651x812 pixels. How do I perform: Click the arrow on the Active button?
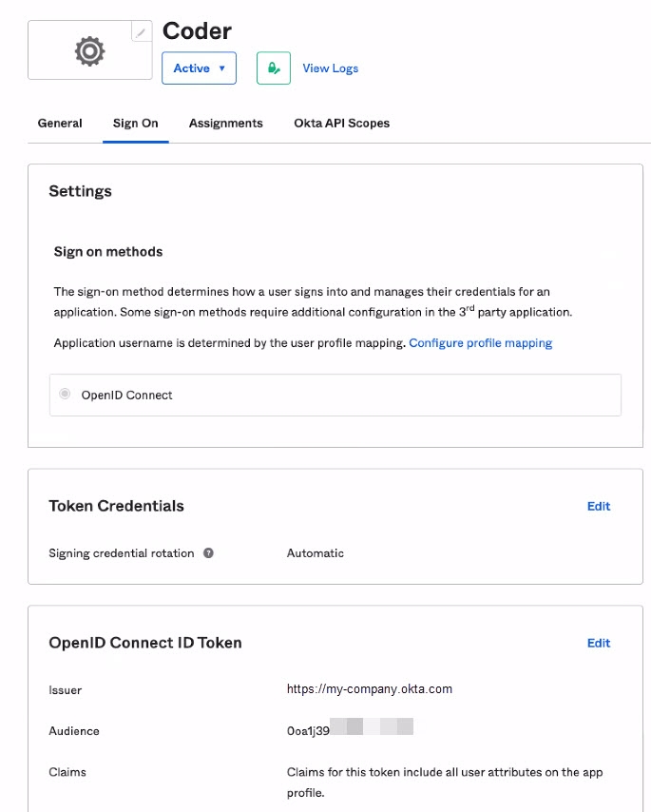pos(222,68)
